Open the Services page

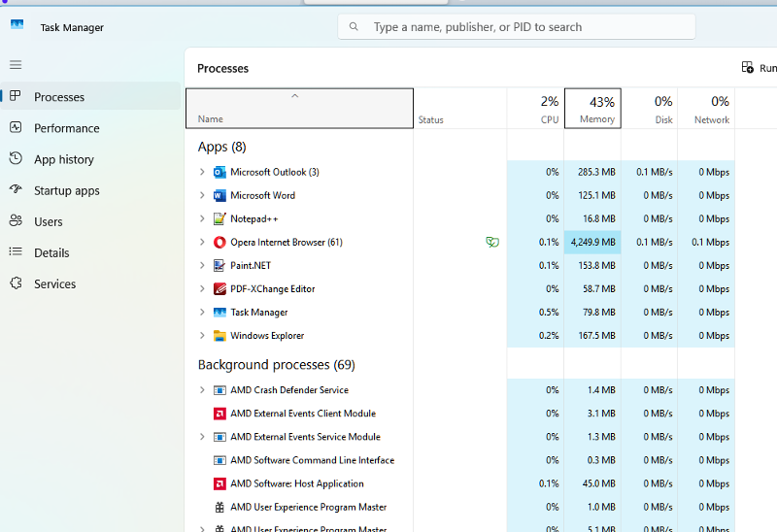[90, 283]
